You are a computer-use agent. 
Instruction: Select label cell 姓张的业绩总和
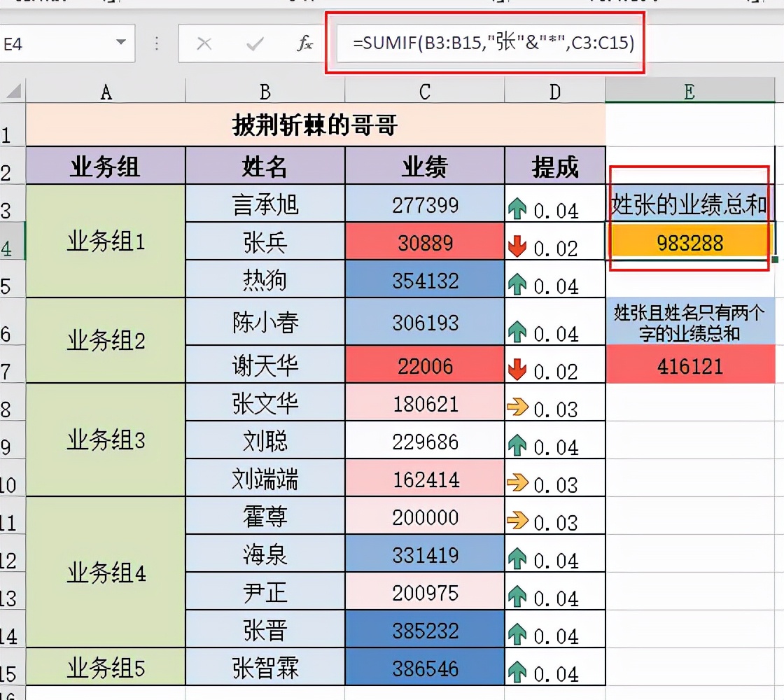(690, 204)
